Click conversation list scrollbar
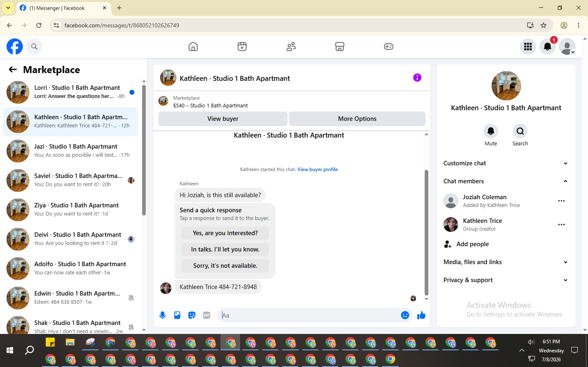This screenshot has height=367, width=588. [144, 150]
